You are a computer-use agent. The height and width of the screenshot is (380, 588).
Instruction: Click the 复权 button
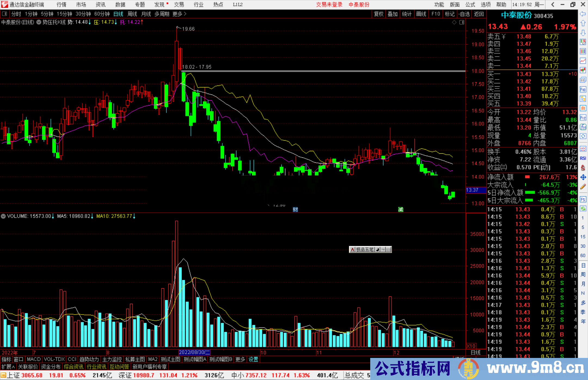tap(379, 14)
